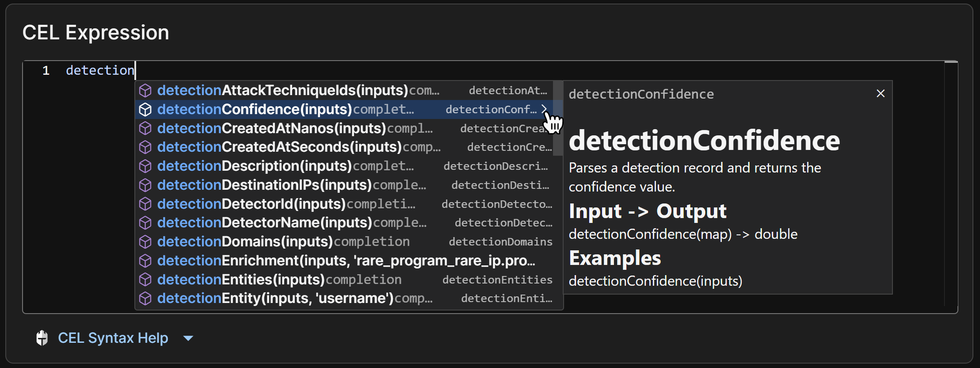Viewport: 980px width, 368px height.
Task: Click the cube icon beside detectionEntity username
Action: (x=145, y=299)
